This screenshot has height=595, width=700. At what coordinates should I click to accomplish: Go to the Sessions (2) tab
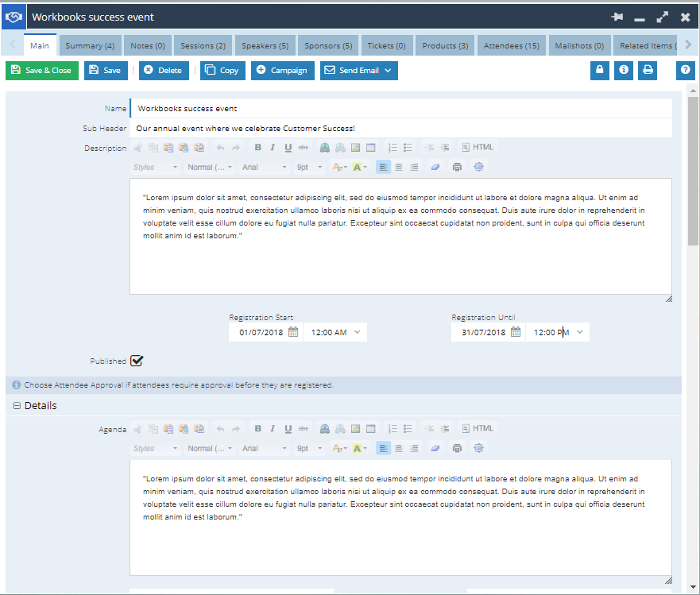click(203, 45)
